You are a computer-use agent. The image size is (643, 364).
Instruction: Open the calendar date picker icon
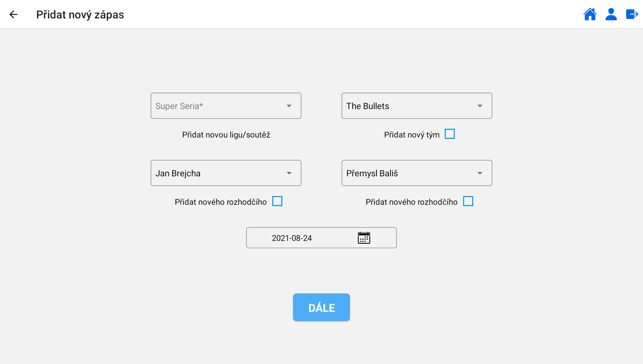(x=364, y=238)
